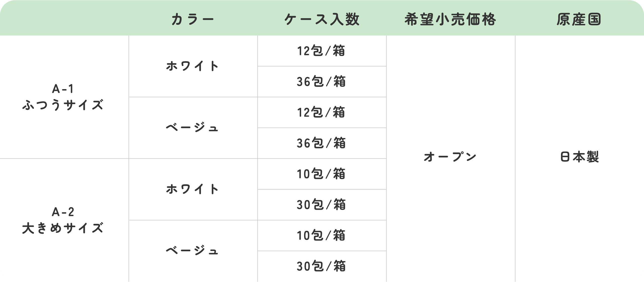Image resolution: width=644 pixels, height=282 pixels.
Task: Click the オープン price cell
Action: point(450,157)
